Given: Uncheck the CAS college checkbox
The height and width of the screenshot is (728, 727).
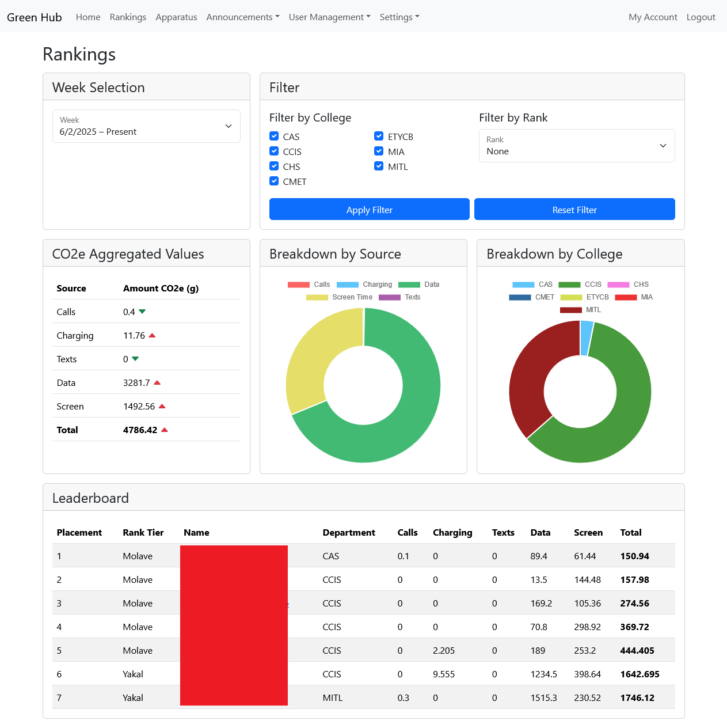Looking at the screenshot, I should point(275,136).
